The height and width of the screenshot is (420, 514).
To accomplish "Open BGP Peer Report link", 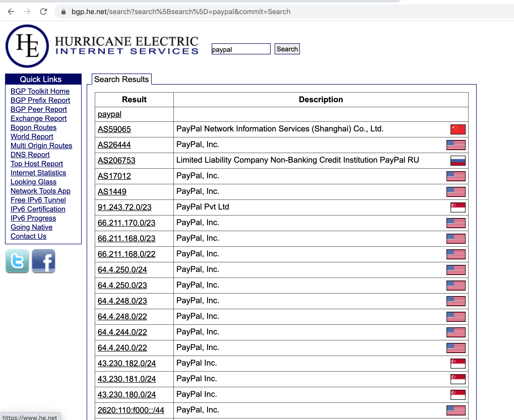I will (39, 109).
